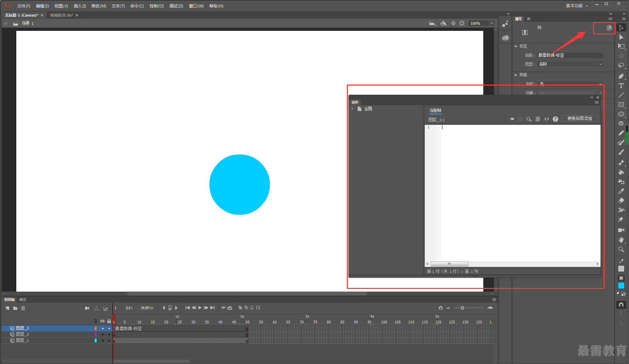
Task: Select the Eyedropper tool
Action: [621, 191]
